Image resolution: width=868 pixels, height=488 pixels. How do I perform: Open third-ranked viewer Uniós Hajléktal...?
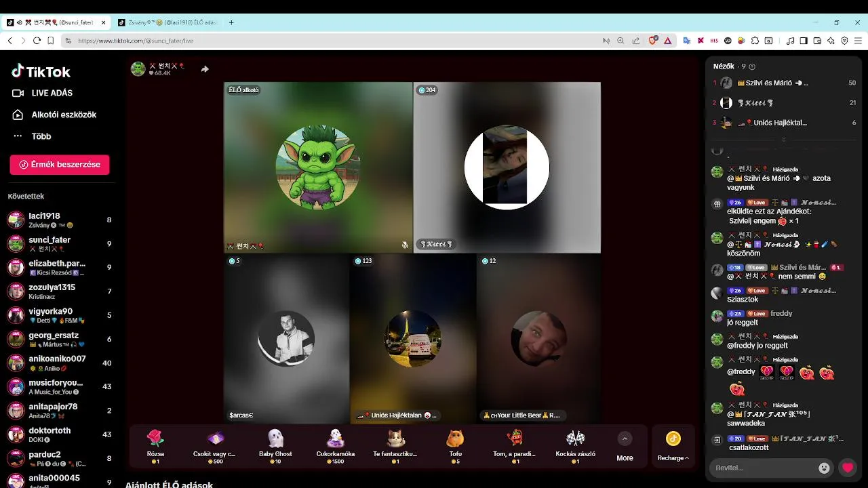coord(784,123)
